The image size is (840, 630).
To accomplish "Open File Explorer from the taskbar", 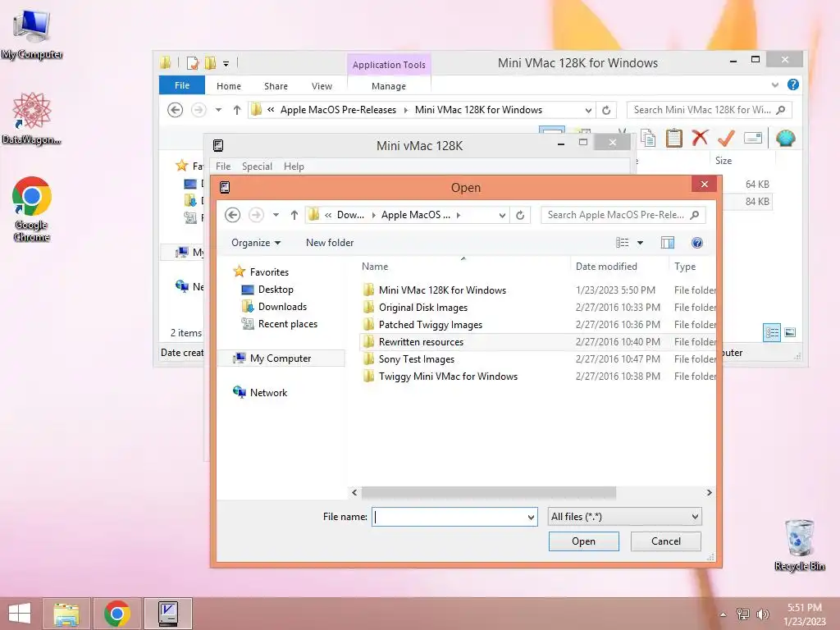I will tap(66, 614).
